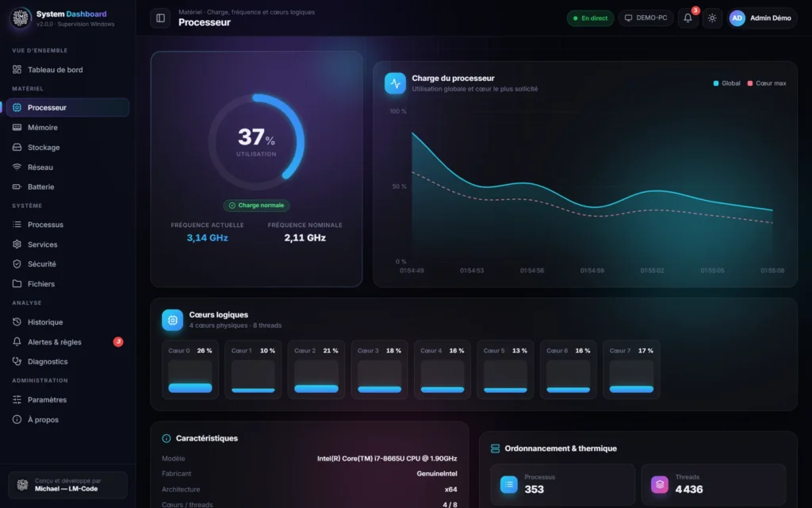The height and width of the screenshot is (508, 812).
Task: Select the Cœur 4 core card
Action: coord(442,370)
